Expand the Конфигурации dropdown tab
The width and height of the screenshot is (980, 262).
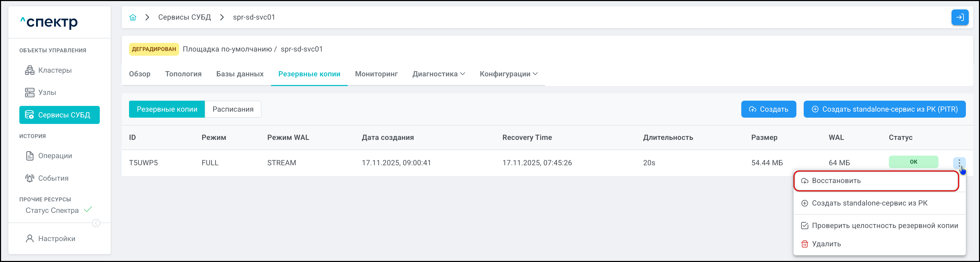point(508,74)
